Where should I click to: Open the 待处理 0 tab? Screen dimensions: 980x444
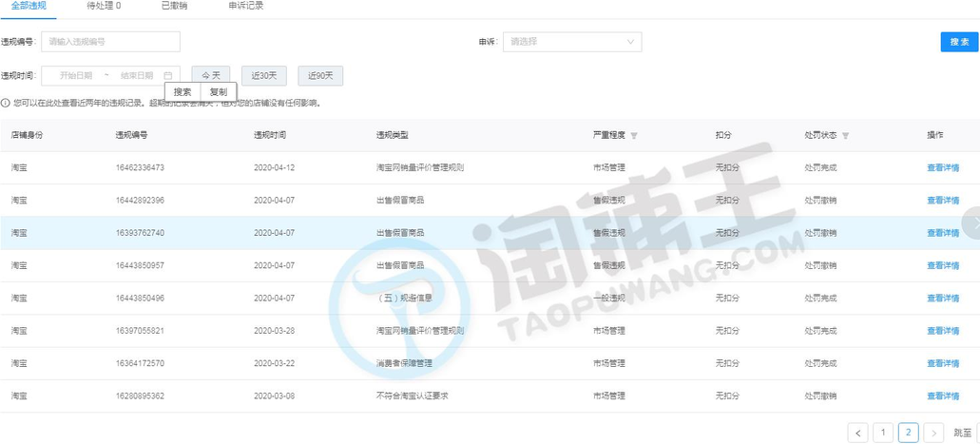(x=104, y=6)
